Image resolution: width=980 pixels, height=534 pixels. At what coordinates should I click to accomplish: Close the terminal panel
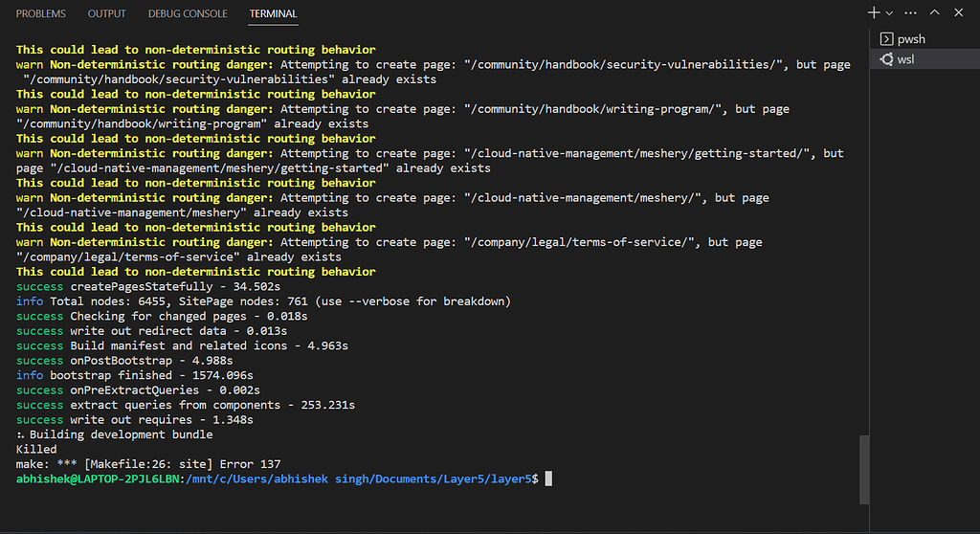(x=959, y=12)
